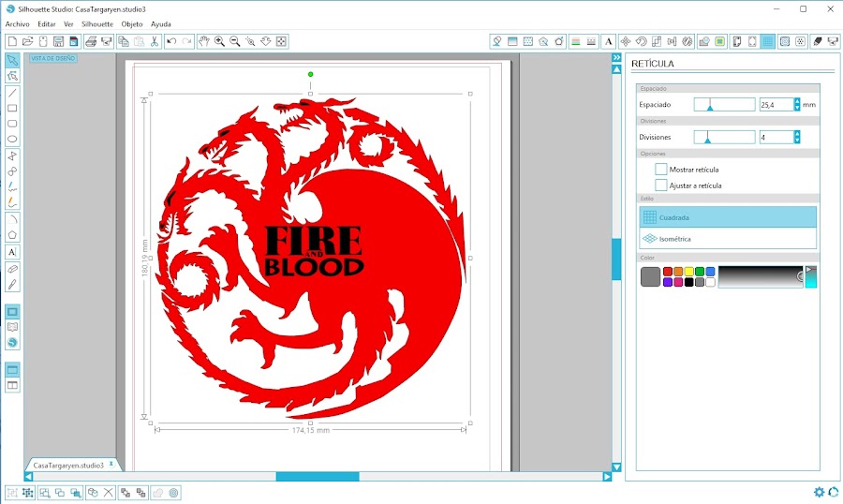Increase Divisiones value with up arrow
Viewport: 843px width, 504px height.
[x=797, y=133]
